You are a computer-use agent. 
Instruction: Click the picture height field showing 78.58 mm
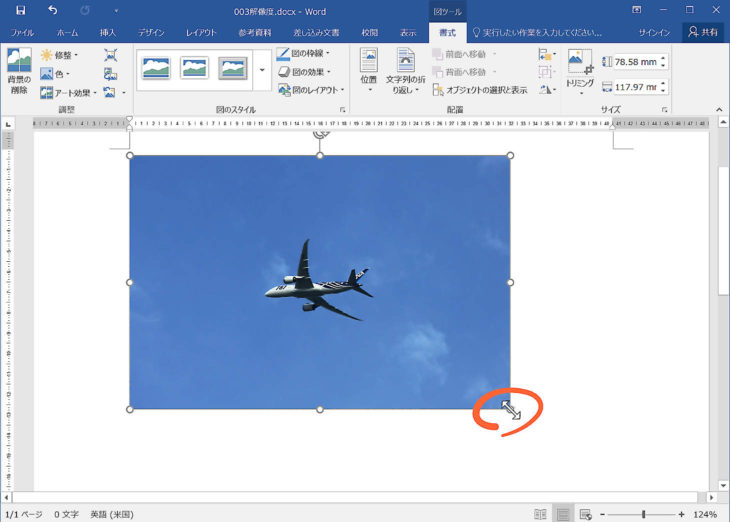[x=634, y=62]
